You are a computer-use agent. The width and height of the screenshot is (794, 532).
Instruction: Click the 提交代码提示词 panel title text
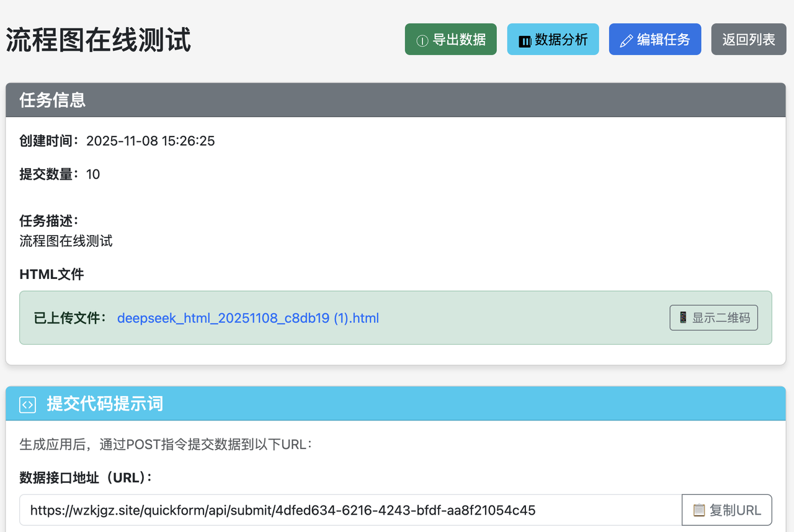105,404
